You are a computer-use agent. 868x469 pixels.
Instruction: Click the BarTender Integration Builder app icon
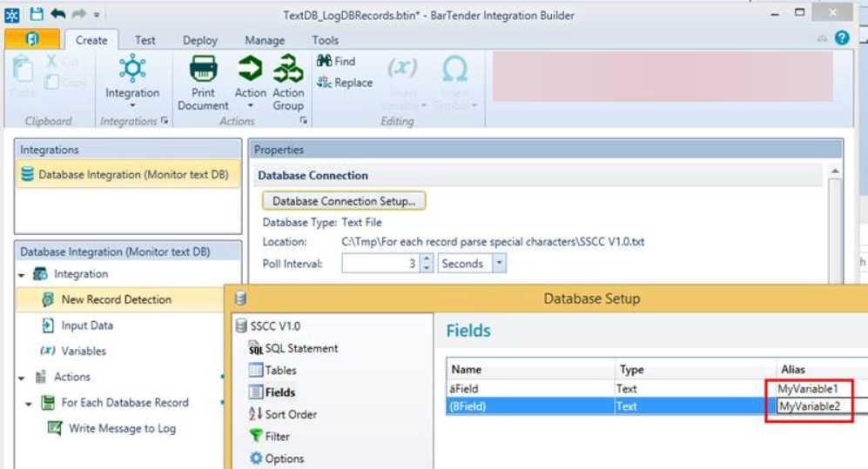tap(11, 15)
